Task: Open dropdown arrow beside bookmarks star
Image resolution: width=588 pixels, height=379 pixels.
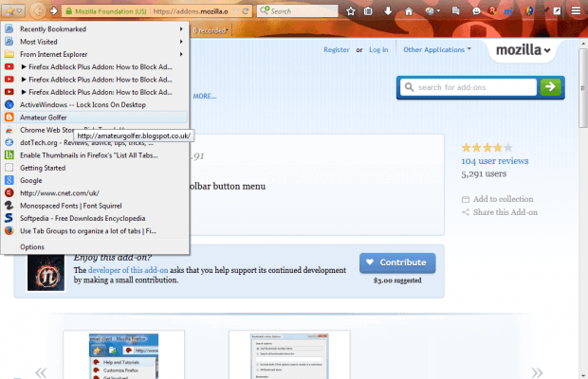Action: [x=20, y=11]
